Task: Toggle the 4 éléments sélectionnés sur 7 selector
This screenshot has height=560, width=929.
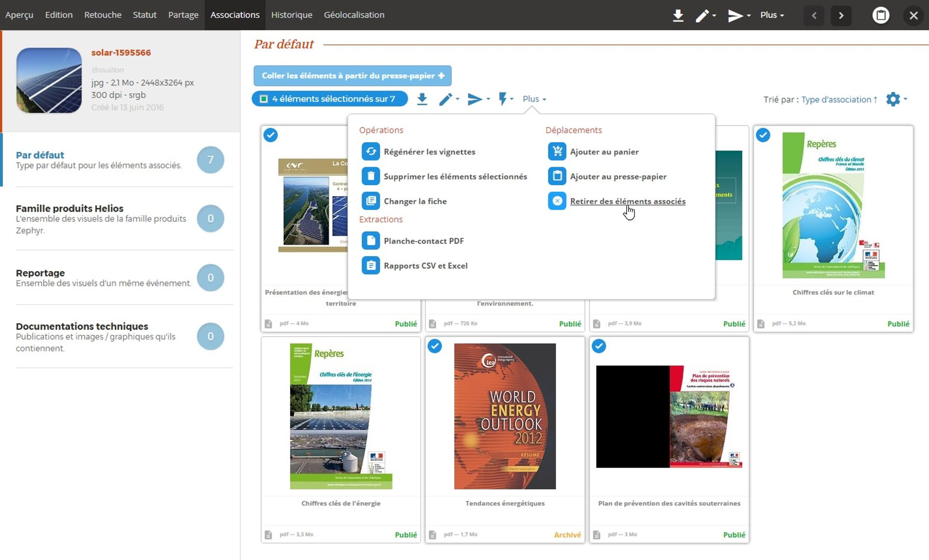Action: pos(329,99)
